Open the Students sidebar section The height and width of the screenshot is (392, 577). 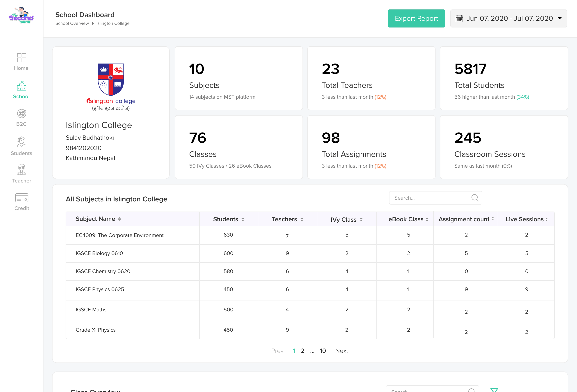click(21, 146)
